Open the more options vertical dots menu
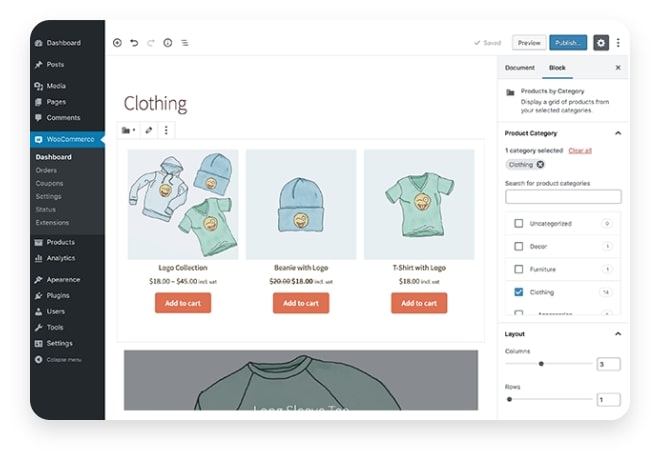Image resolution: width=660 pixels, height=460 pixels. click(618, 43)
